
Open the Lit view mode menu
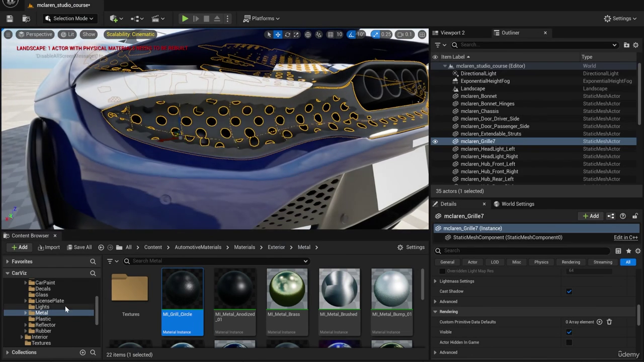[67, 34]
